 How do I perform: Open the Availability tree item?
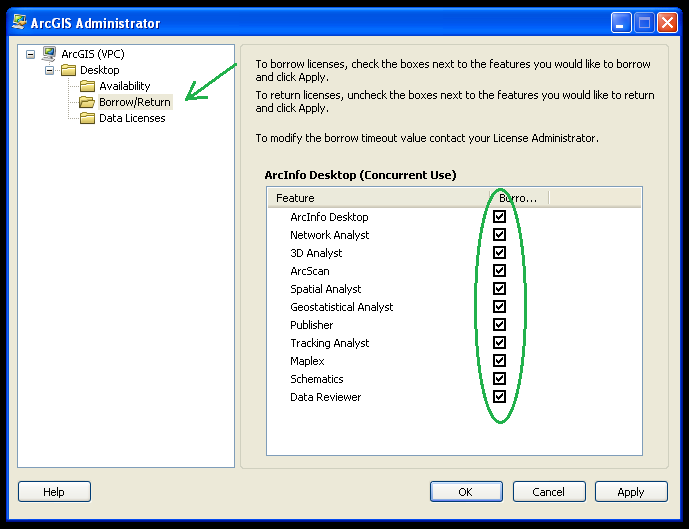[125, 86]
